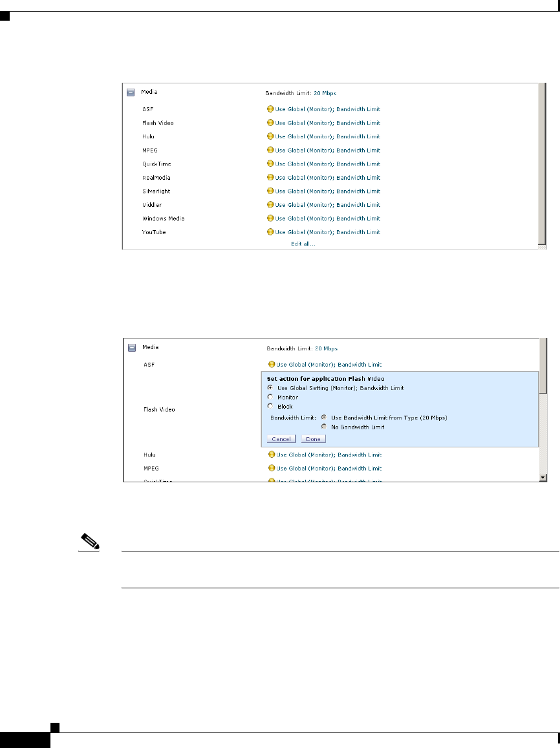560x748 pixels.
Task: Select the Block radio button
Action: [270, 406]
